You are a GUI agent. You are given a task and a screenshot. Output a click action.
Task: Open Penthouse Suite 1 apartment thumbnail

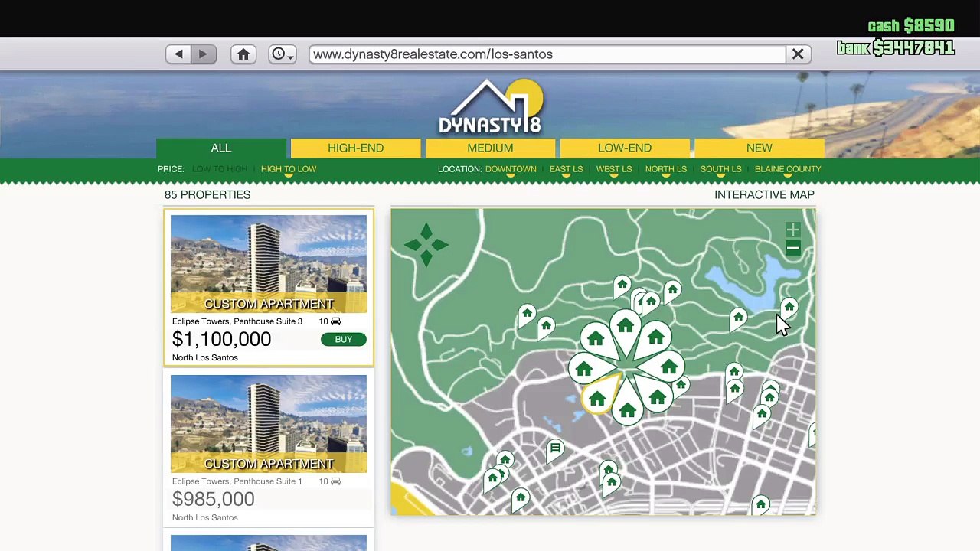269,424
